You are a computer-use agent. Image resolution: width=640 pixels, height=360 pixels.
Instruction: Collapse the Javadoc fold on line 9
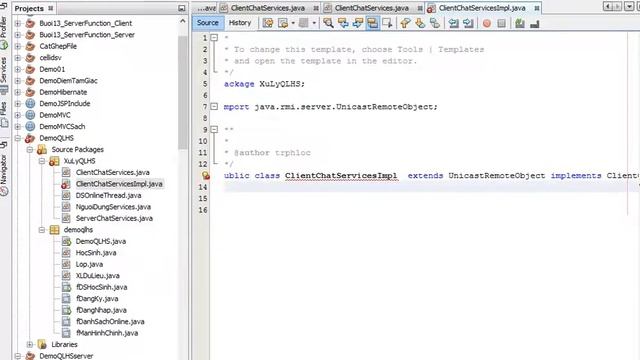coord(214,129)
